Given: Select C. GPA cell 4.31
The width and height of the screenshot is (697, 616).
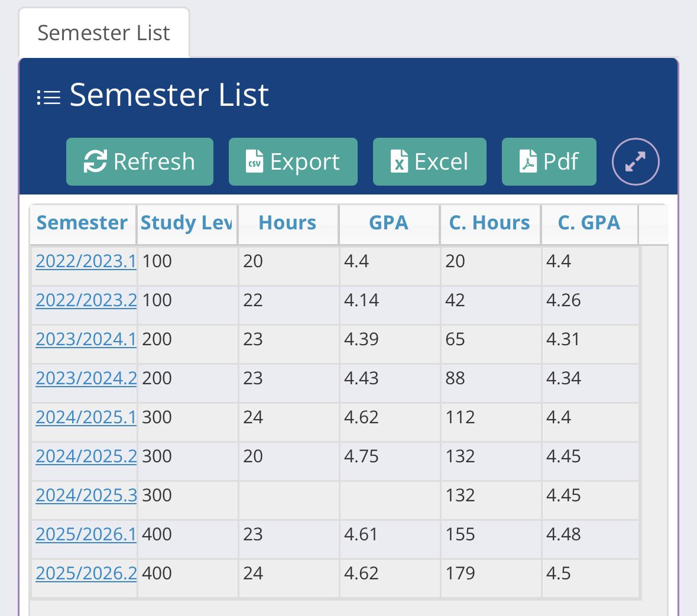Looking at the screenshot, I should [591, 344].
